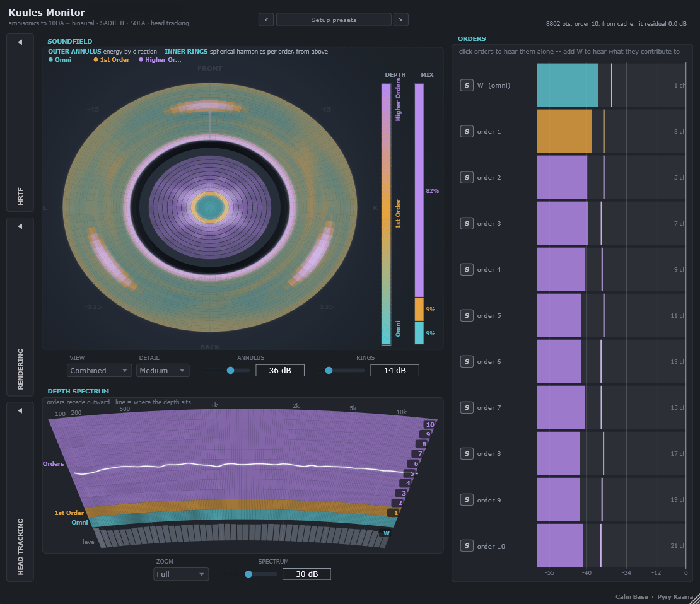Click the HEAD TRACKING panel label
700x604 pixels.
20,547
